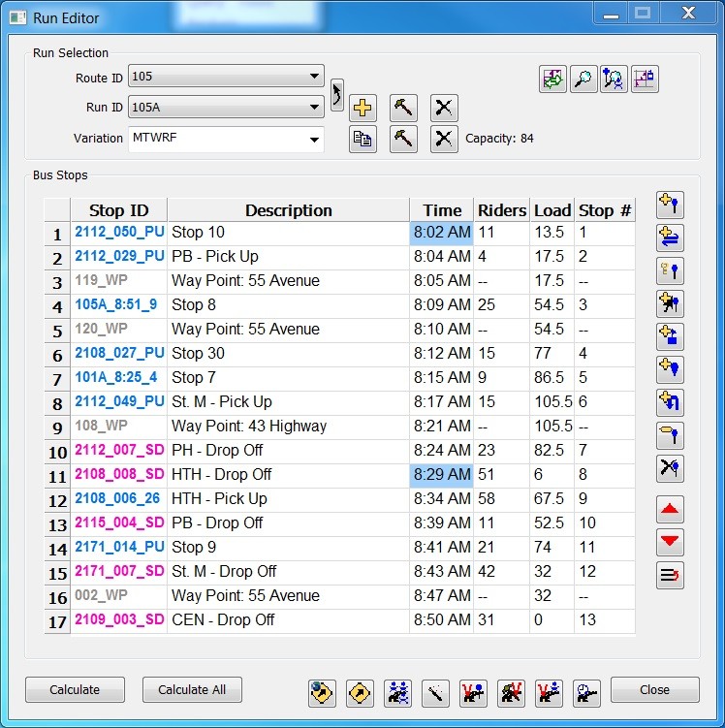The image size is (725, 728).
Task: Click the red check with blue pin icon
Action: click(473, 694)
